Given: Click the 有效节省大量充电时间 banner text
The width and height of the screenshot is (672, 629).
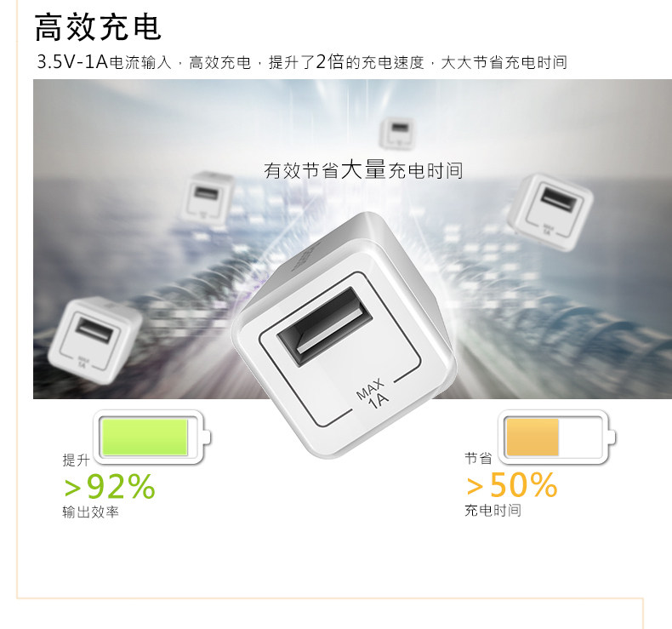Looking at the screenshot, I should [x=363, y=170].
